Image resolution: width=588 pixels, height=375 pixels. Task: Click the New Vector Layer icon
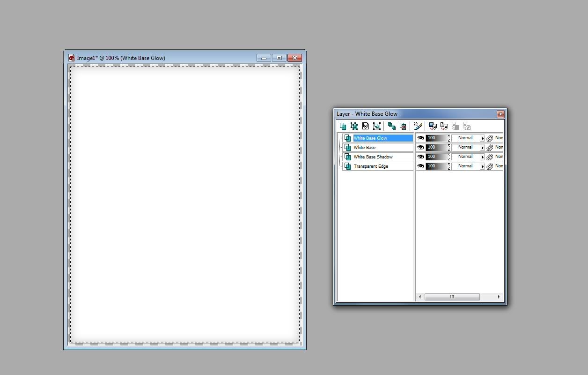click(354, 126)
